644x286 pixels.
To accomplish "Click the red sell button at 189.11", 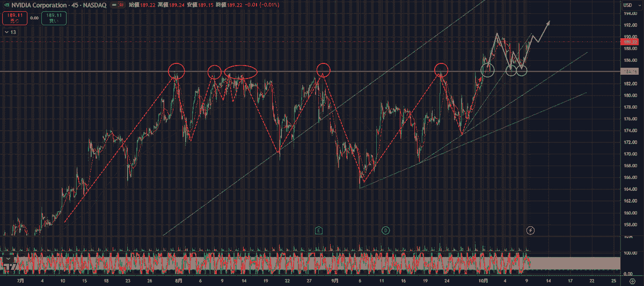I will pos(13,18).
